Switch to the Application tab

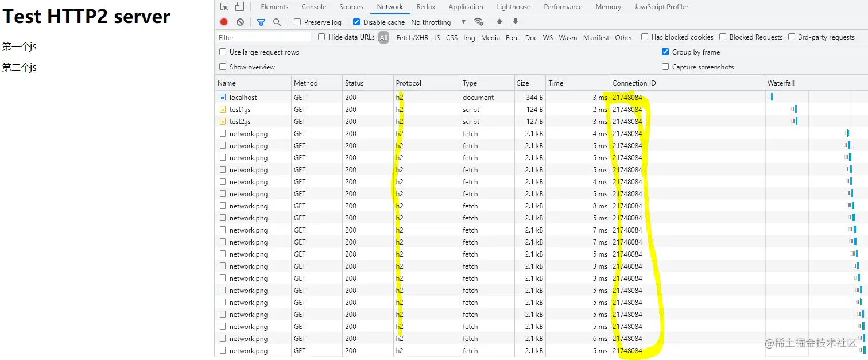(466, 7)
